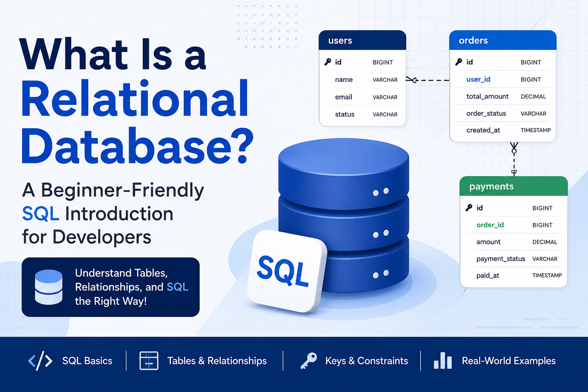The width and height of the screenshot is (588, 392).
Task: Click the key icon beside Keys & Constraints
Action: pos(309,361)
